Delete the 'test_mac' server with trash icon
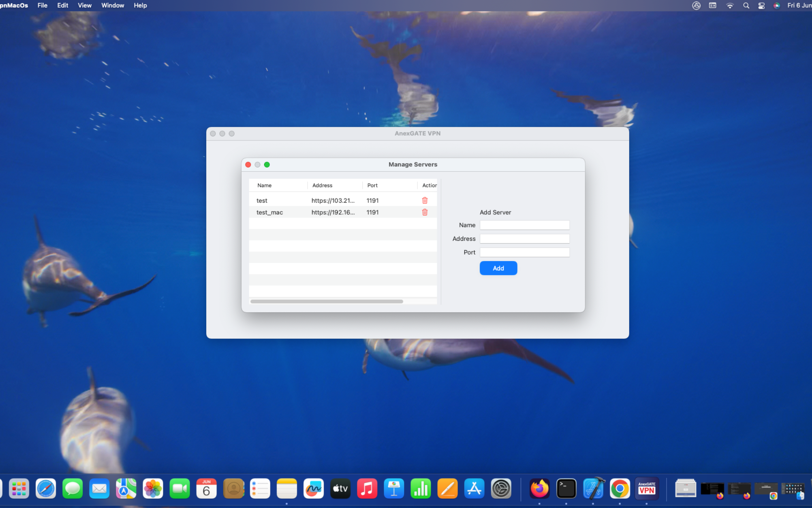This screenshot has height=508, width=812. click(x=424, y=212)
